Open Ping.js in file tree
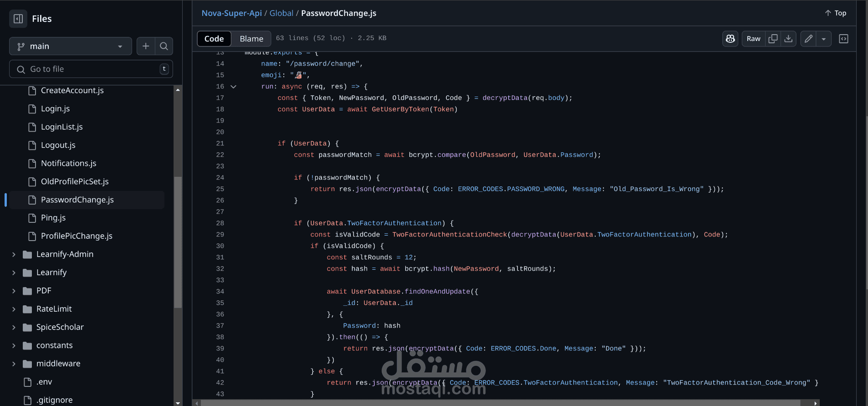Screen dimensions: 868x406 click(53, 218)
